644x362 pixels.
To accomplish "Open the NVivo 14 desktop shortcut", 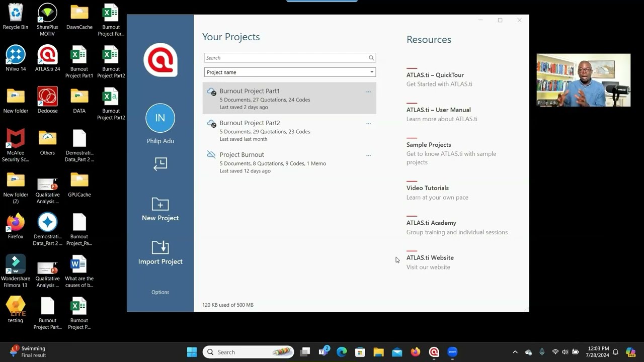I will [16, 59].
